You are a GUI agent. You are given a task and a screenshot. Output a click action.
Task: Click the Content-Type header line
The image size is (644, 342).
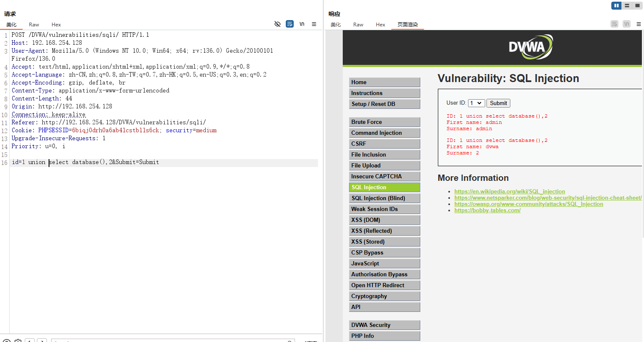[91, 91]
